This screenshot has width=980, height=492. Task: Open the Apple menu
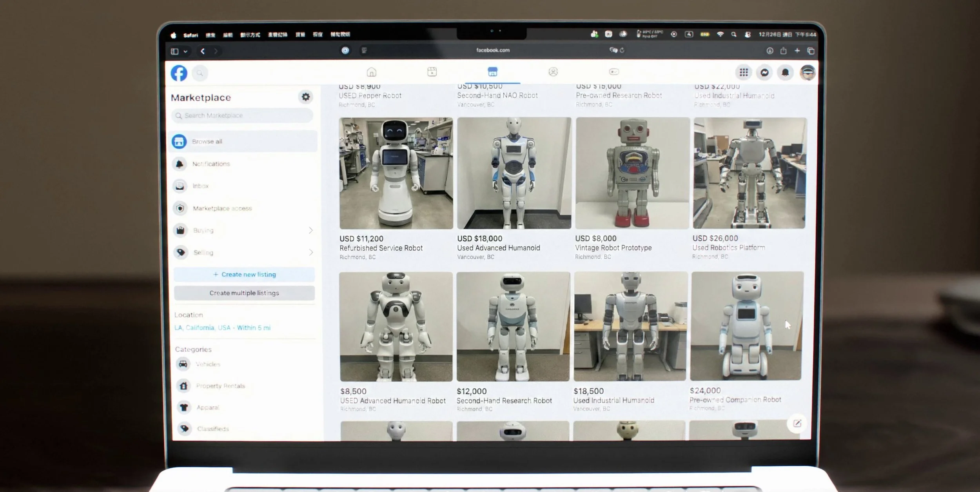[x=173, y=35]
